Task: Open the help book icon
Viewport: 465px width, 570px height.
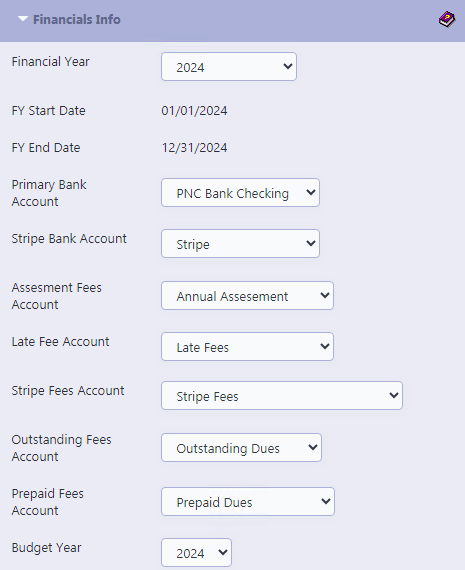Action: (x=446, y=19)
